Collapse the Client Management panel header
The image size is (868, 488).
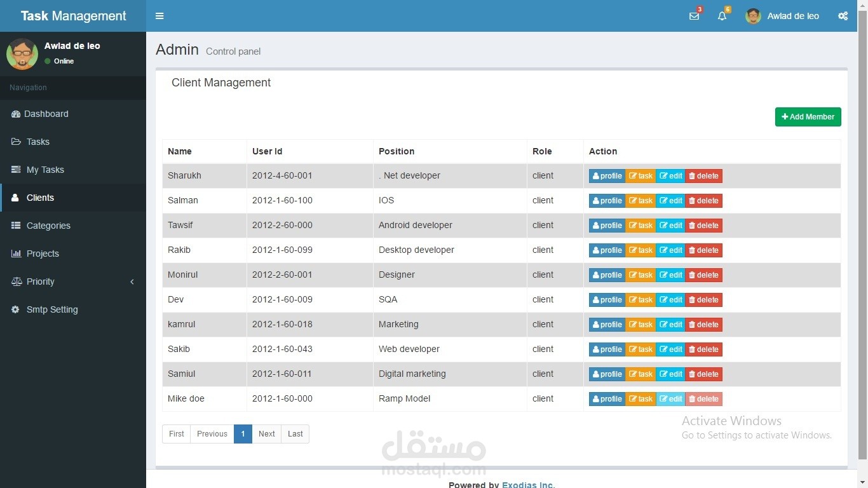[221, 83]
